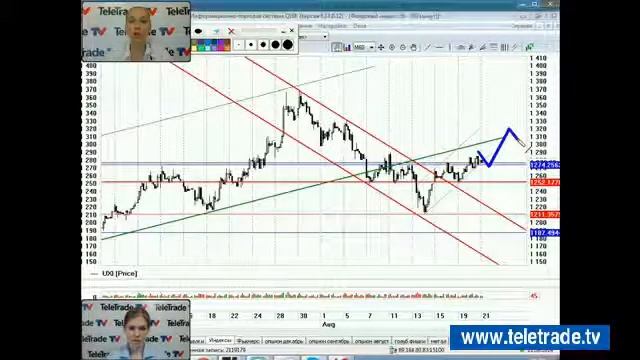The height and width of the screenshot is (360, 640).
Task: Click the zoom in magnifier icon
Action: 392,47
